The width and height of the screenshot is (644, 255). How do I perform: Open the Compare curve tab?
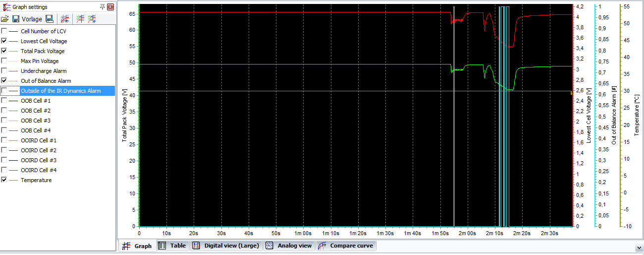(346, 246)
